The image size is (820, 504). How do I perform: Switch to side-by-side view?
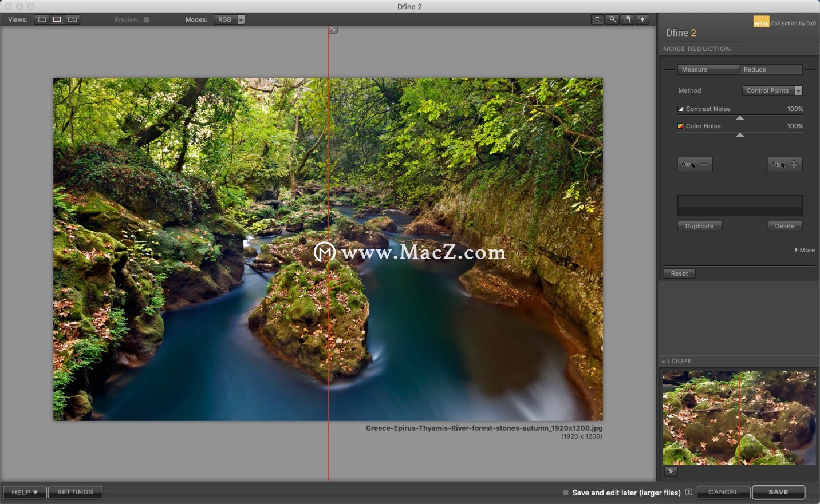click(72, 19)
